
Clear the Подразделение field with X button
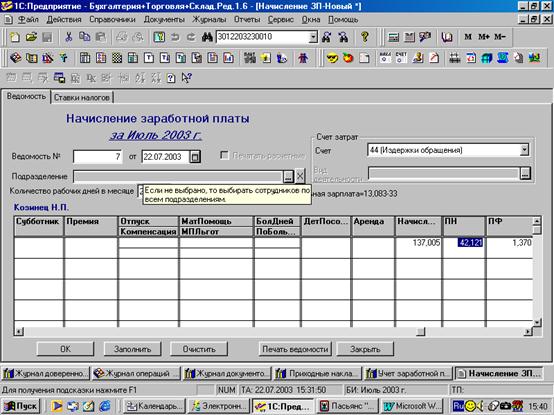pos(300,176)
